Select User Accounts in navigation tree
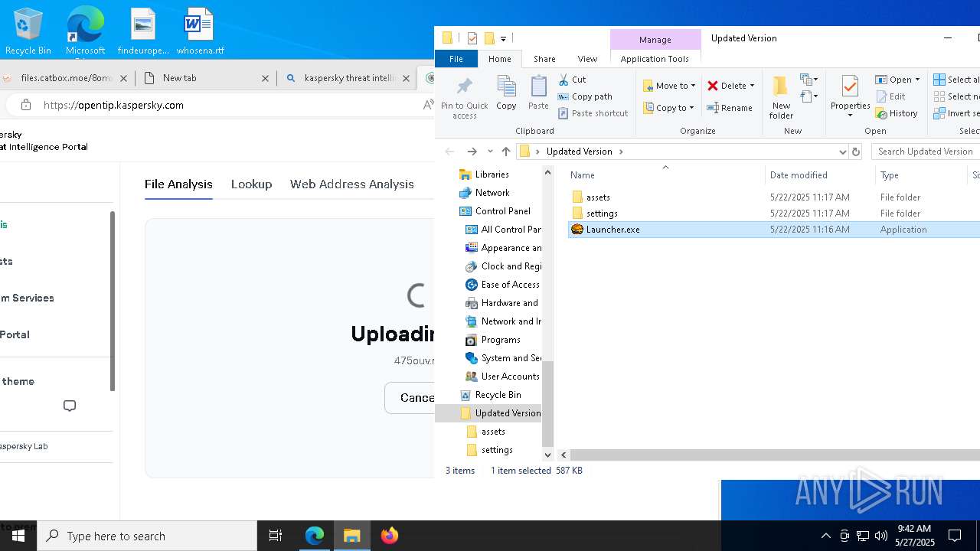 510,377
